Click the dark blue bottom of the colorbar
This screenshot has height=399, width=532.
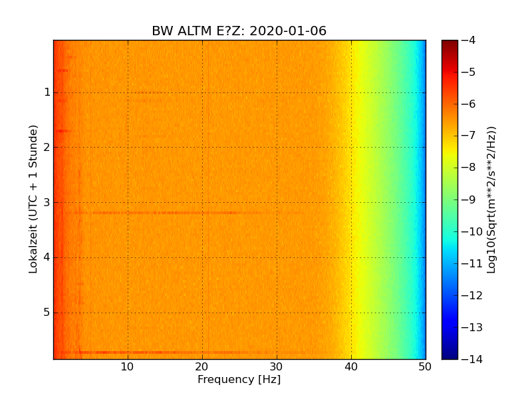450,353
